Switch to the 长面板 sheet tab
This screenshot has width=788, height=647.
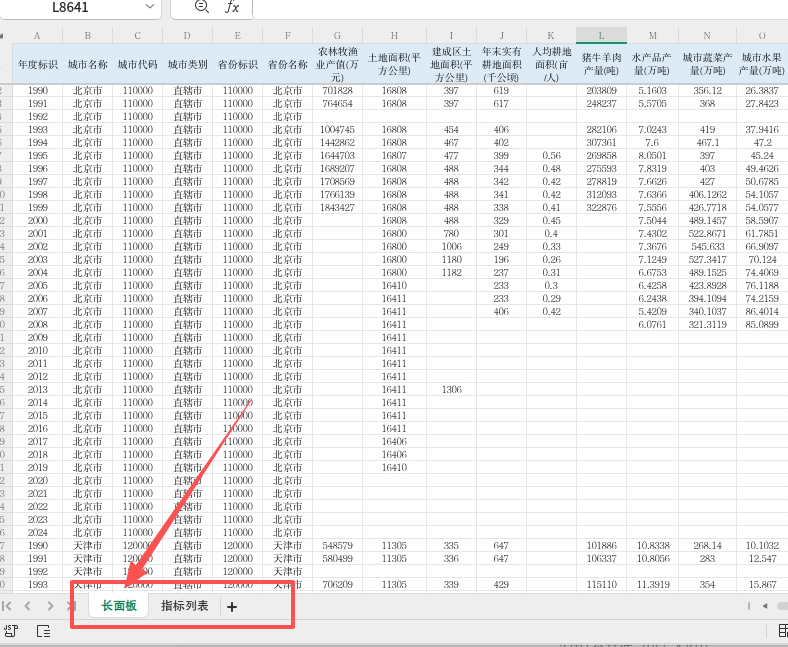pos(119,606)
